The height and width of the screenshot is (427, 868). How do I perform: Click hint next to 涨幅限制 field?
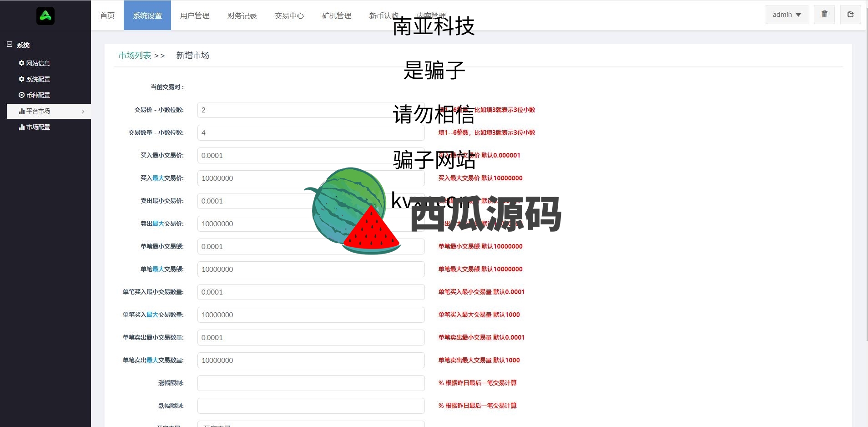tap(478, 383)
